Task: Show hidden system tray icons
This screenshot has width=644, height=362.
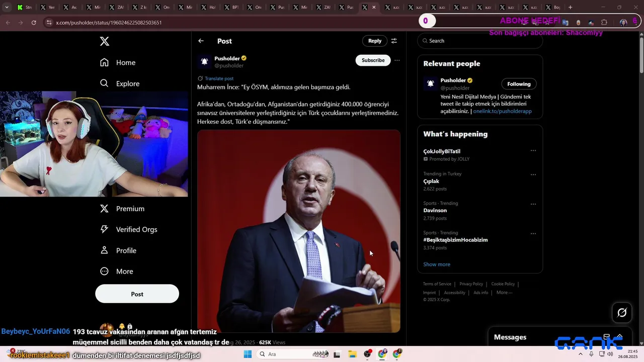Action: [x=581, y=354]
